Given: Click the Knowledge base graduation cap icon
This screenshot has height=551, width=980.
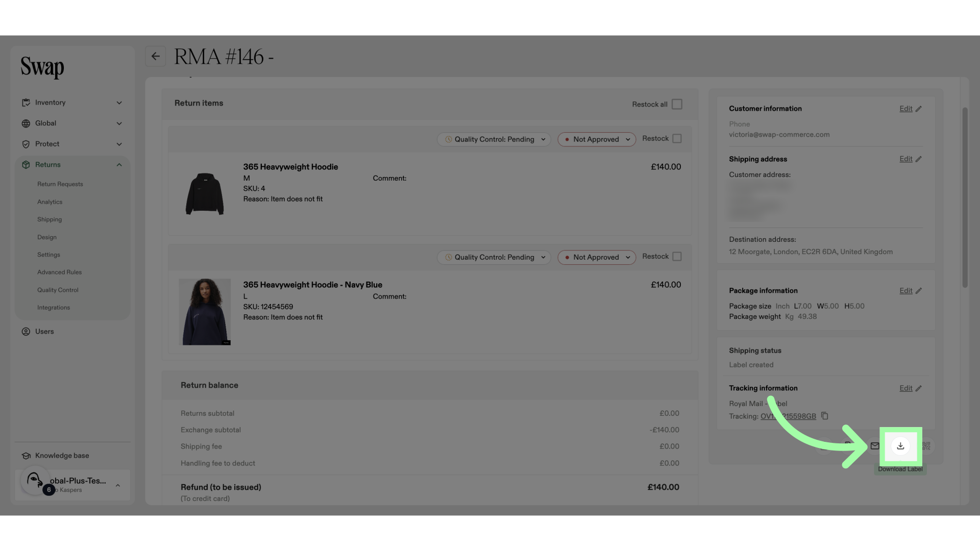Looking at the screenshot, I should [x=26, y=456].
